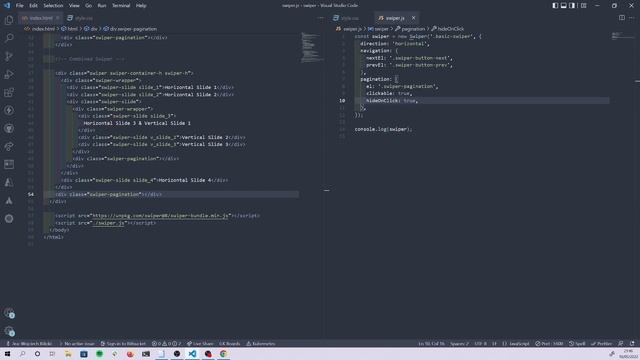This screenshot has width=640, height=360.
Task: Open the ./swiper.js script link
Action: pos(109,223)
